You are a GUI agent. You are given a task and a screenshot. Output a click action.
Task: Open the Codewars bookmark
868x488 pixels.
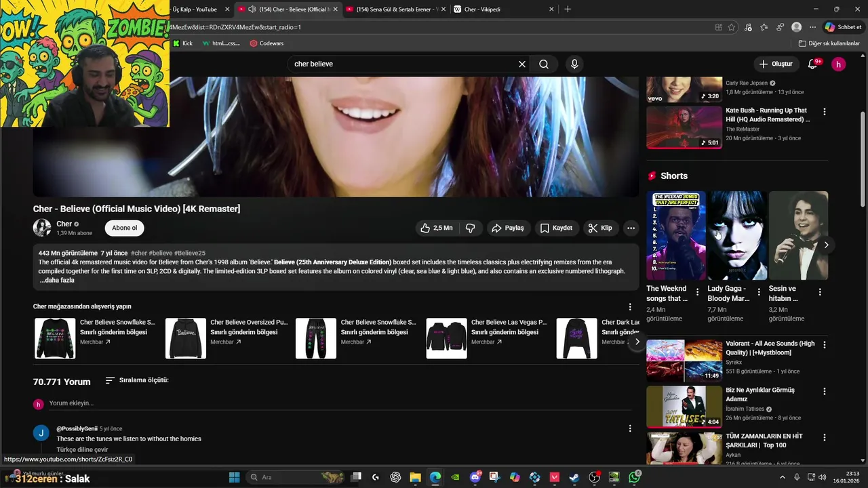click(267, 43)
